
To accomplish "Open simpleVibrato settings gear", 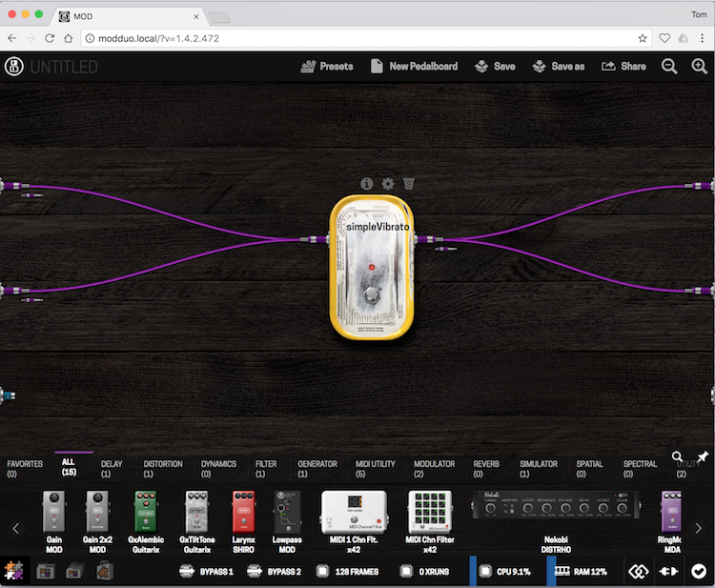I will click(388, 184).
